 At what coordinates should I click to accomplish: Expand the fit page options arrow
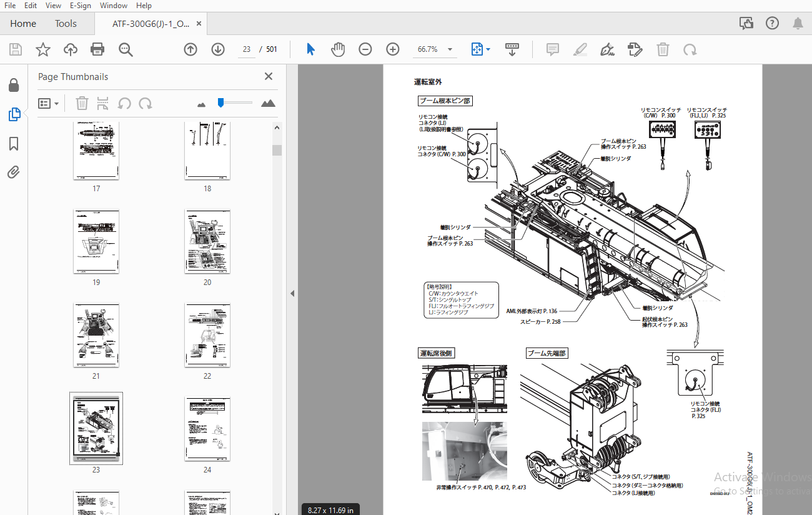(x=488, y=49)
